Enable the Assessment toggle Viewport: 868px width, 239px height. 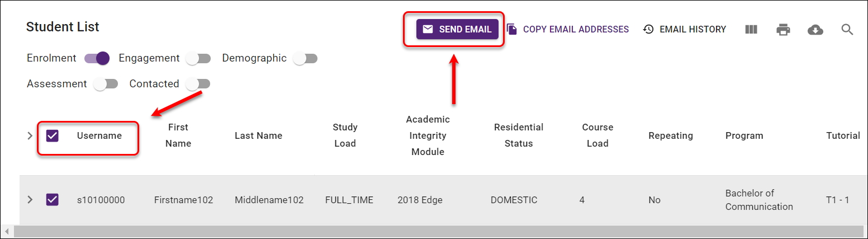click(106, 84)
